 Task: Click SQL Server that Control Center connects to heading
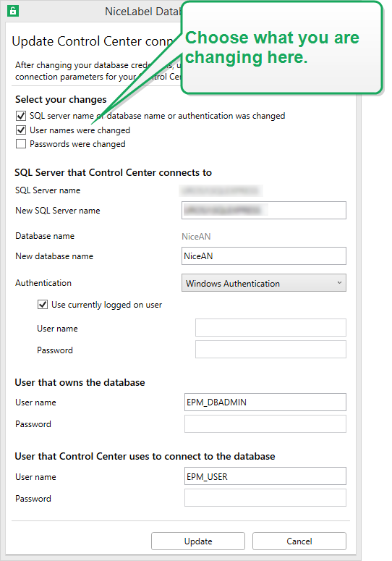click(113, 172)
